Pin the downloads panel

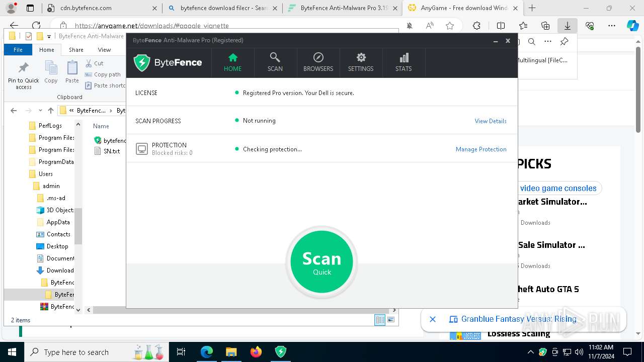click(x=564, y=42)
